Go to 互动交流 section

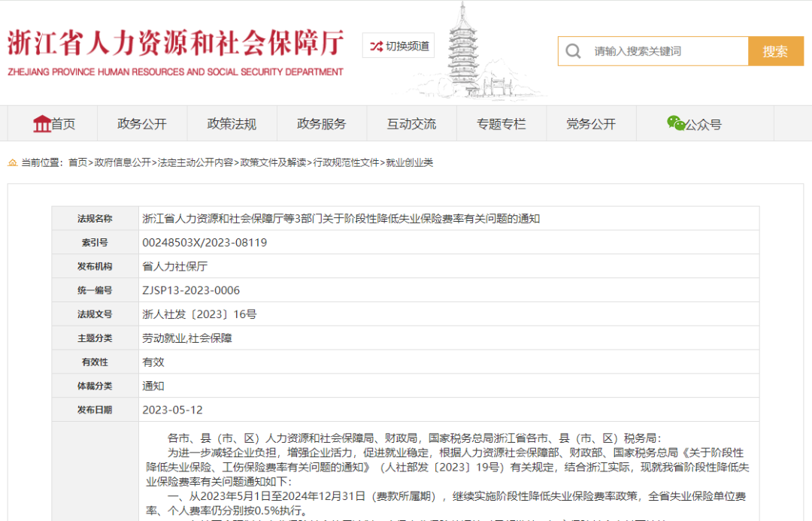point(411,124)
